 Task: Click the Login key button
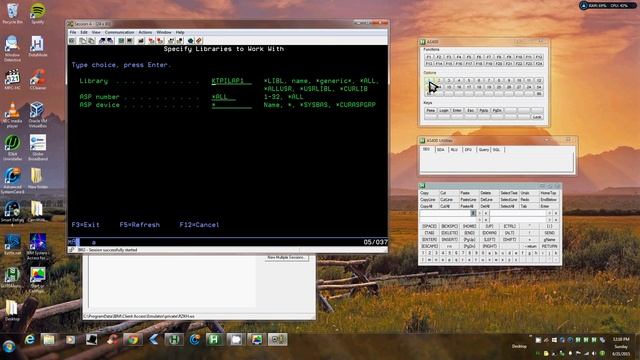(x=444, y=111)
